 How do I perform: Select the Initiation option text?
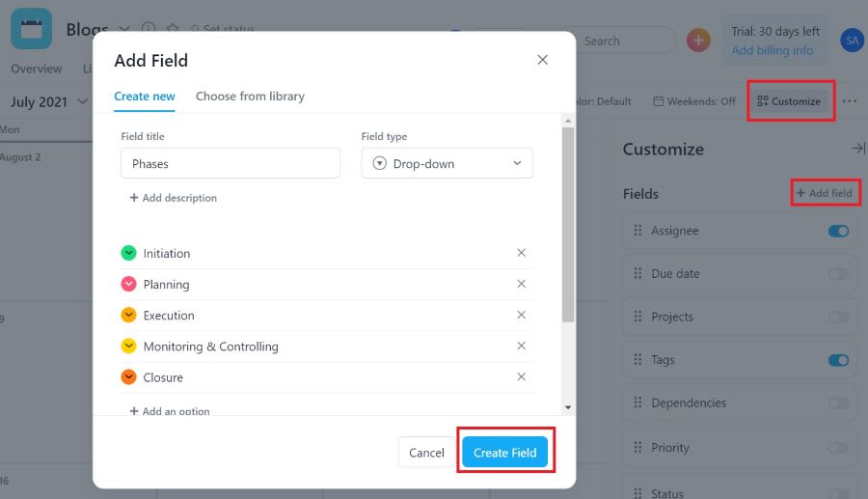(167, 253)
